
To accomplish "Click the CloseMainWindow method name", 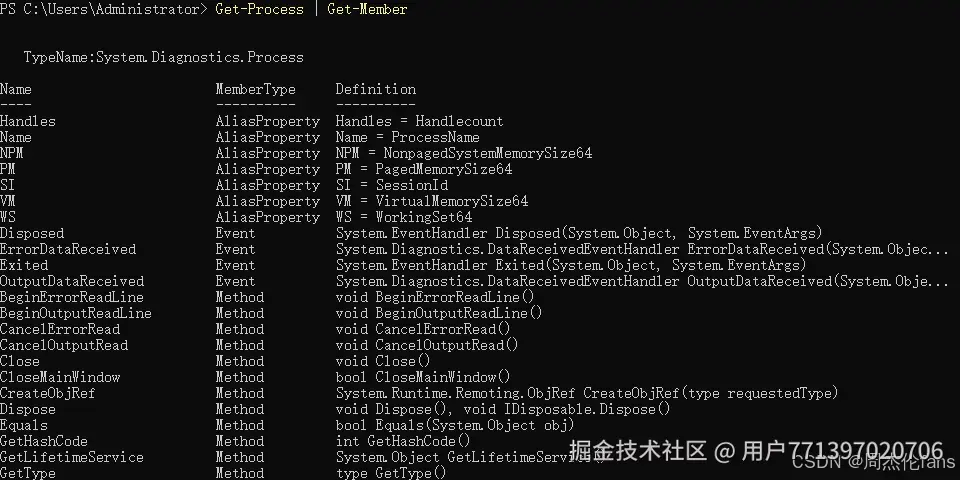I will (60, 377).
